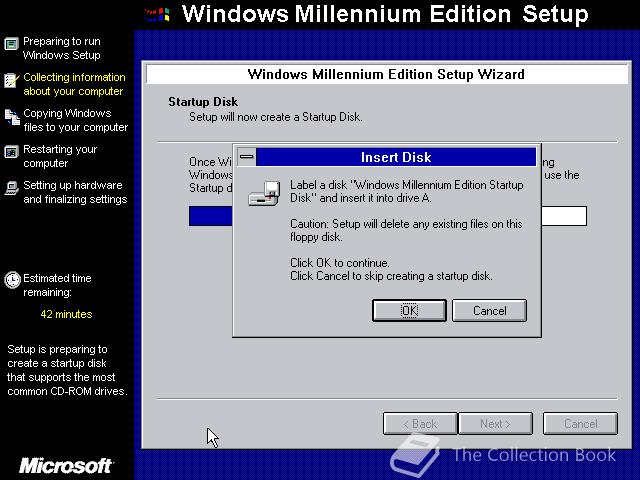
Task: Click OK in the Insert Disk dialog
Action: pyautogui.click(x=409, y=311)
